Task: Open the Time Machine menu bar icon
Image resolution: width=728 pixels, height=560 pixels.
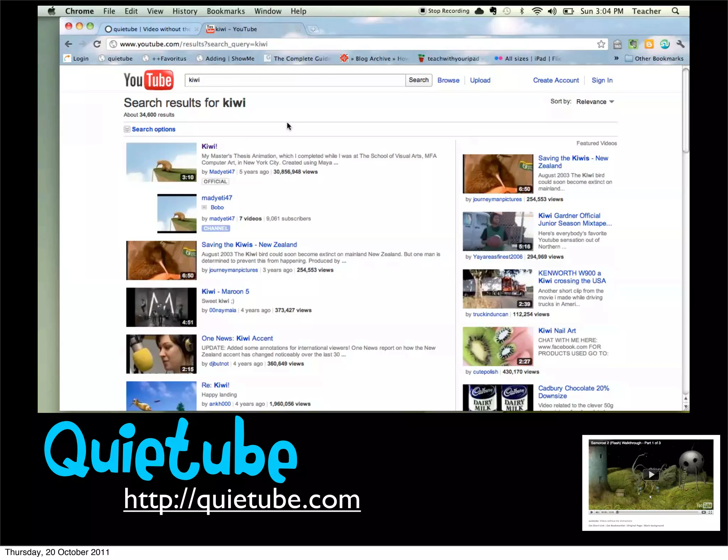Action: pyautogui.click(x=507, y=11)
